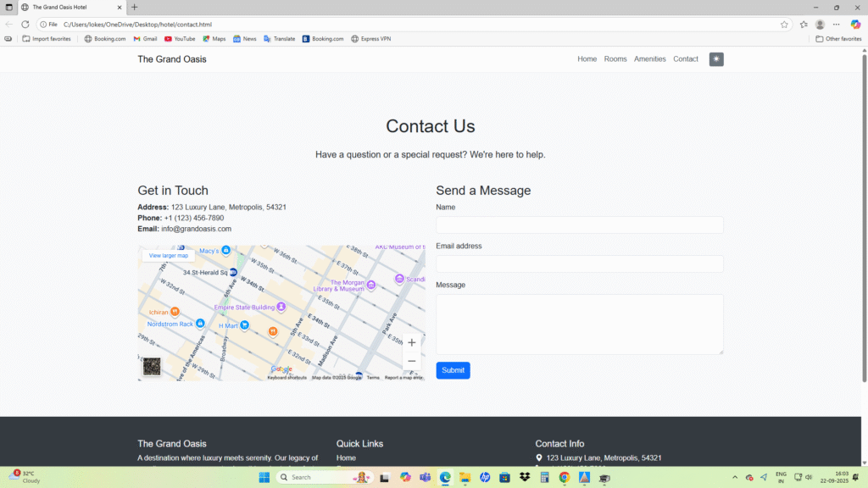Click inside the Name input field
The image size is (868, 488).
(579, 225)
